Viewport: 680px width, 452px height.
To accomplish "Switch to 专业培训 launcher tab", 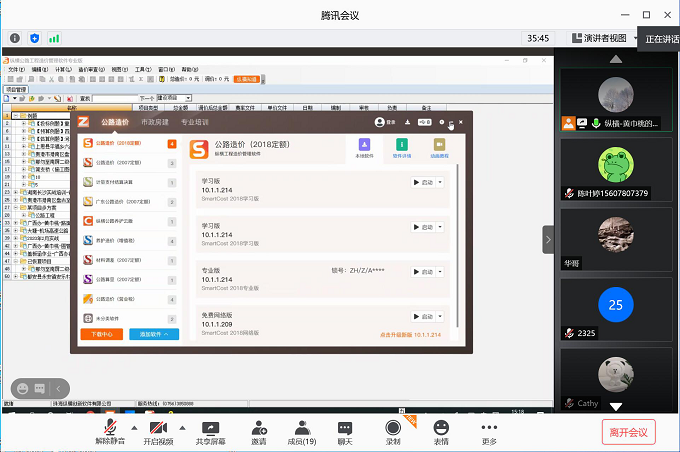I will (195, 122).
